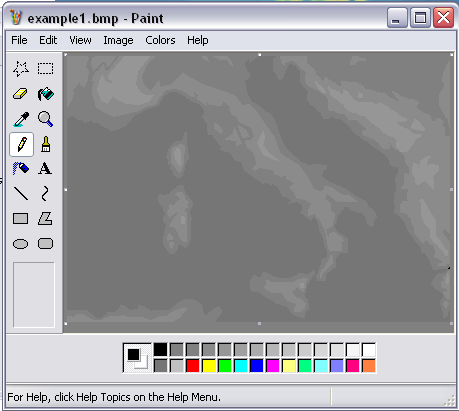Image resolution: width=459 pixels, height=411 pixels.
Task: Open the View menu
Action: [x=80, y=40]
